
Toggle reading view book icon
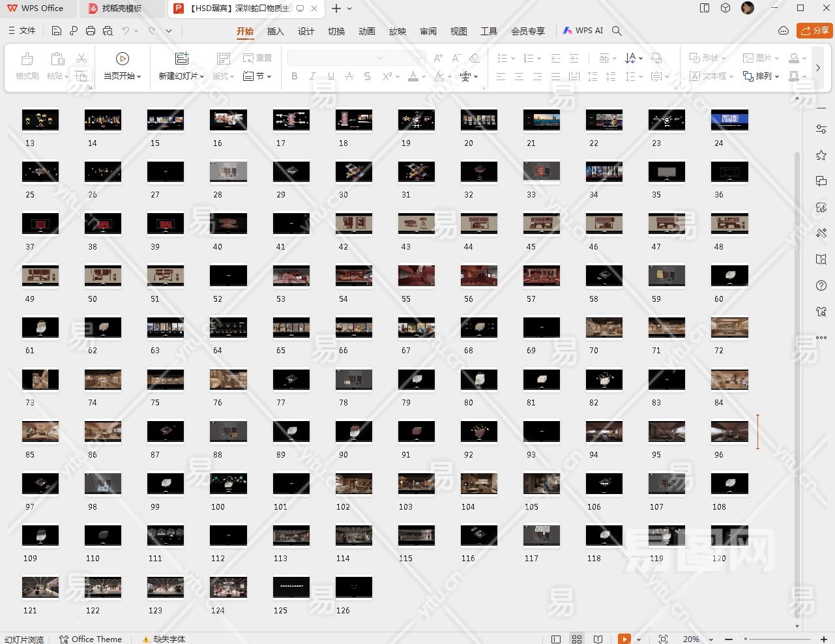598,639
